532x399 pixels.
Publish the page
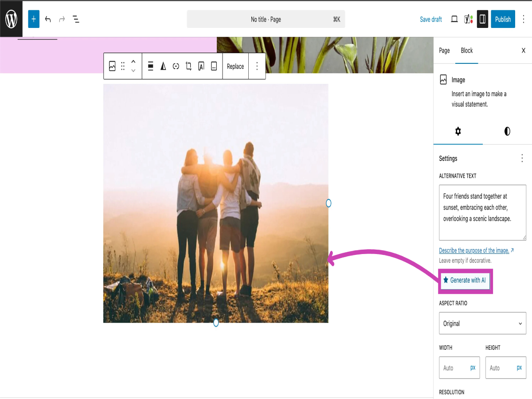click(503, 19)
